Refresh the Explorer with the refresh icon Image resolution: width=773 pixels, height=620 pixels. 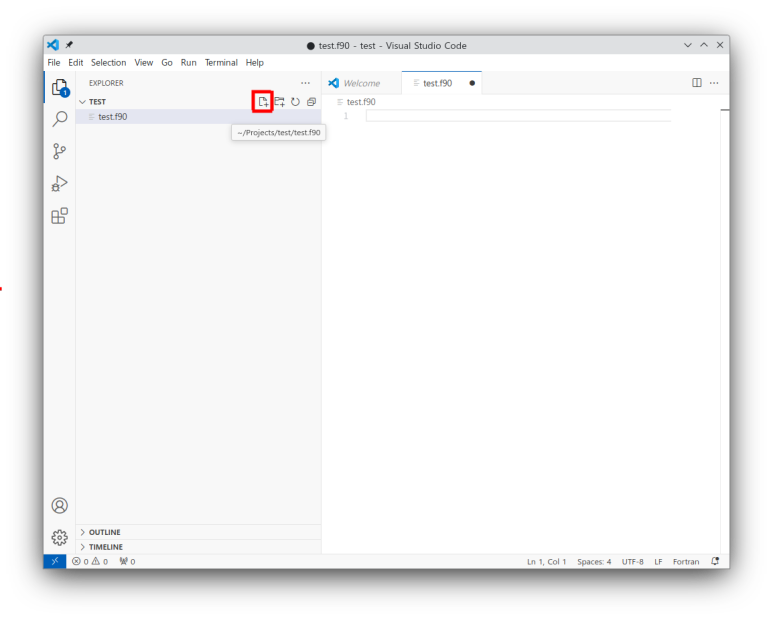click(295, 102)
